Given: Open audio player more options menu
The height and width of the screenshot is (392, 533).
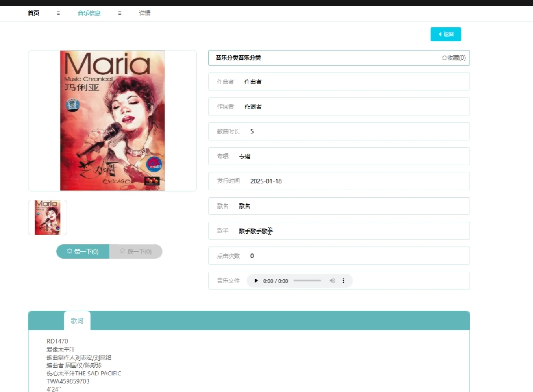Looking at the screenshot, I should point(344,281).
